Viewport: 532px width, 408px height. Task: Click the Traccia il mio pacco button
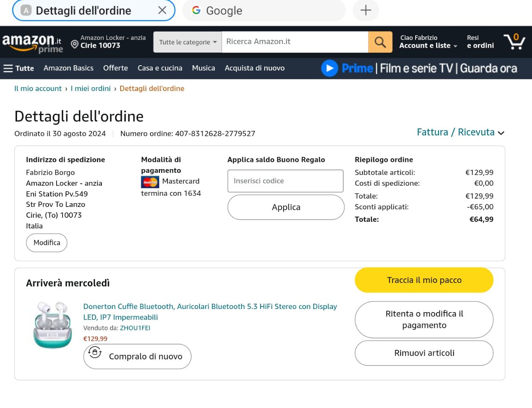[x=424, y=280]
